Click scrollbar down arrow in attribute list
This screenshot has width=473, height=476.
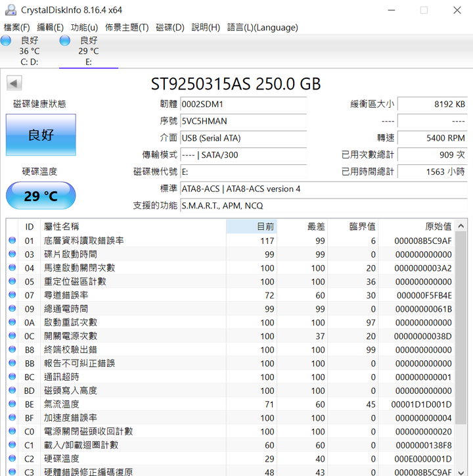click(x=461, y=472)
